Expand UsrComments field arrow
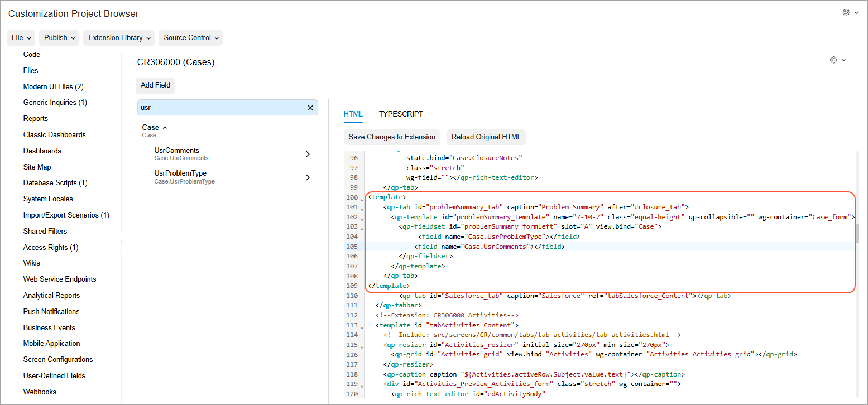 308,154
